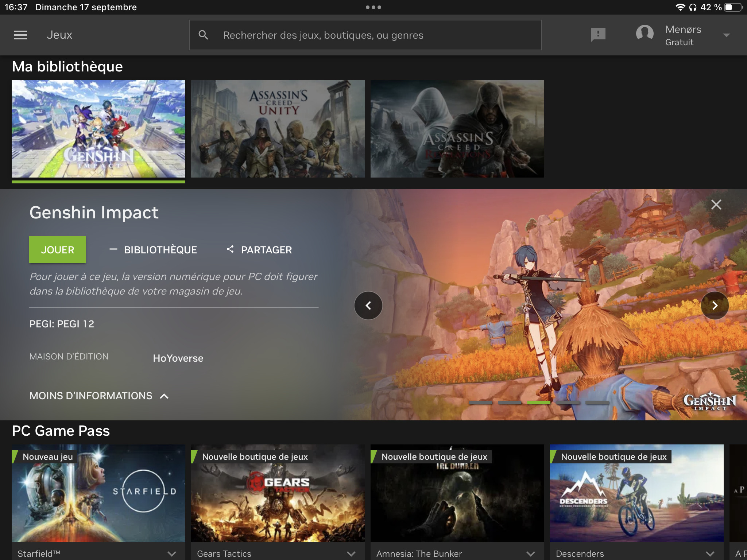747x560 pixels.
Task: Focus the game search field
Action: 365,35
